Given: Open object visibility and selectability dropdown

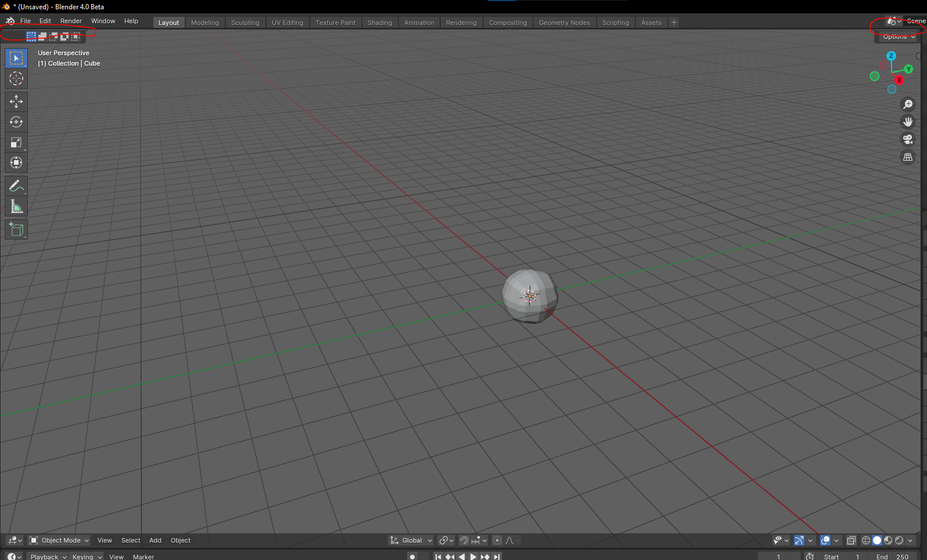Looking at the screenshot, I should [781, 540].
